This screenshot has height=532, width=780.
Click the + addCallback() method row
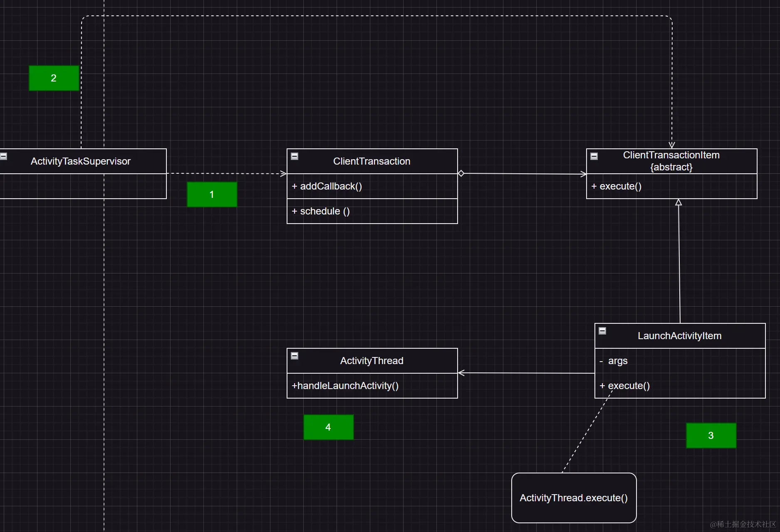click(372, 186)
